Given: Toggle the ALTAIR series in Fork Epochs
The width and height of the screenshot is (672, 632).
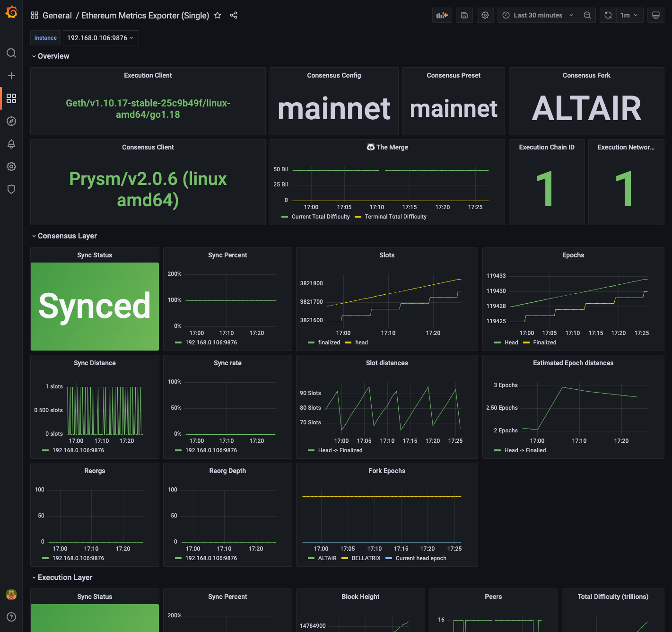Looking at the screenshot, I should pyautogui.click(x=327, y=558).
